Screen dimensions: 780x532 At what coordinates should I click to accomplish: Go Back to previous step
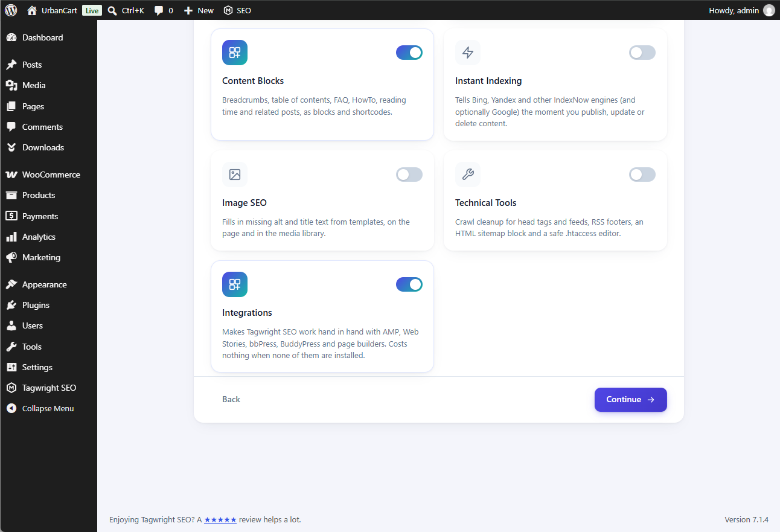(231, 399)
